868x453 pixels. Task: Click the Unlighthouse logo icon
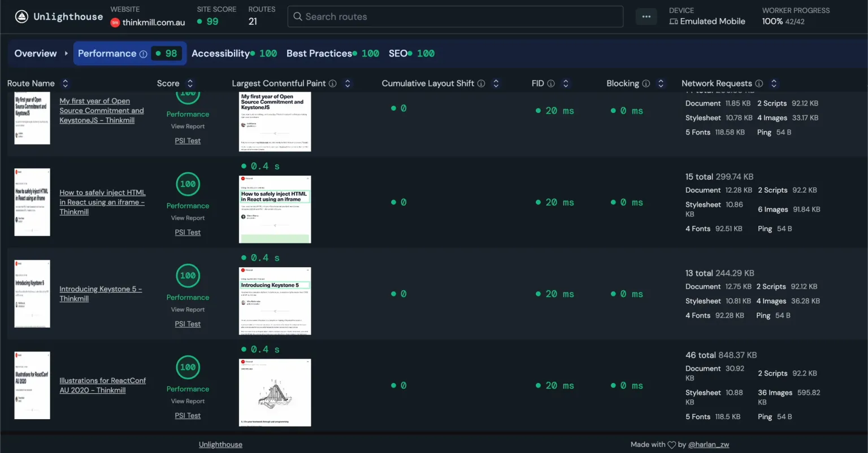coord(21,17)
